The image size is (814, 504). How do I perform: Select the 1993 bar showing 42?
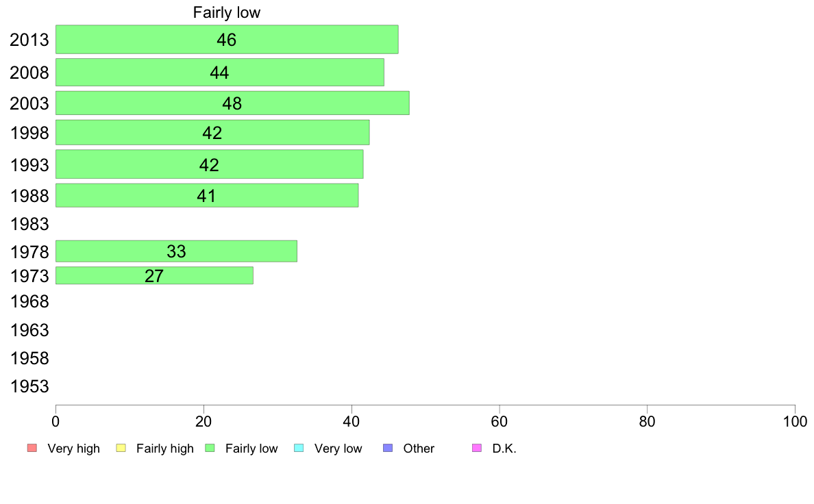pos(209,164)
